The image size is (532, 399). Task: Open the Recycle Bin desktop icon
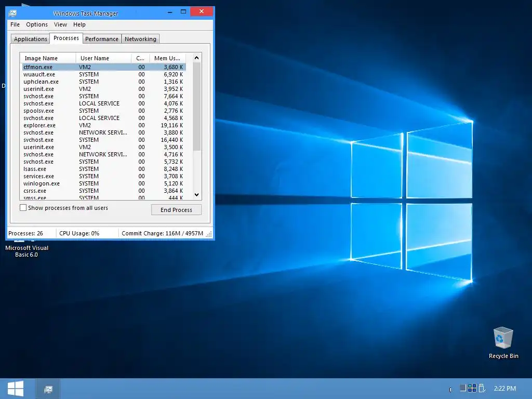(x=503, y=343)
